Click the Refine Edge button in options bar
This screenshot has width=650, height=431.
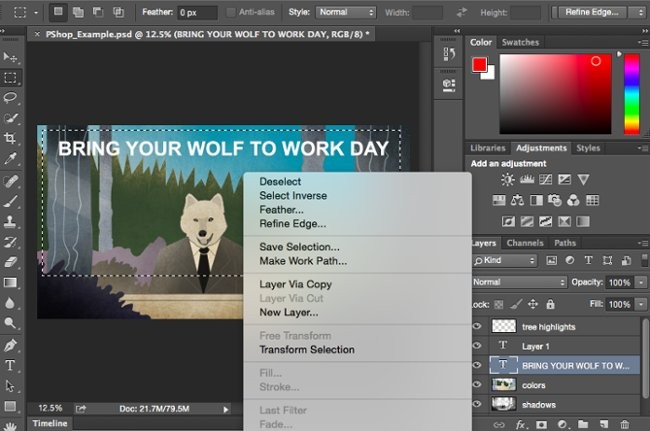pyautogui.click(x=602, y=12)
